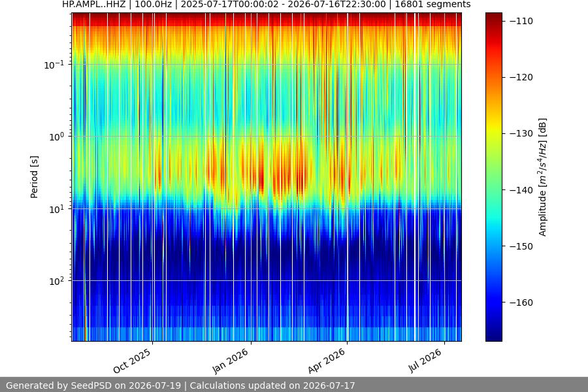Click the amplitude colorbar gradient
This screenshot has height=392, width=588.
[493, 177]
